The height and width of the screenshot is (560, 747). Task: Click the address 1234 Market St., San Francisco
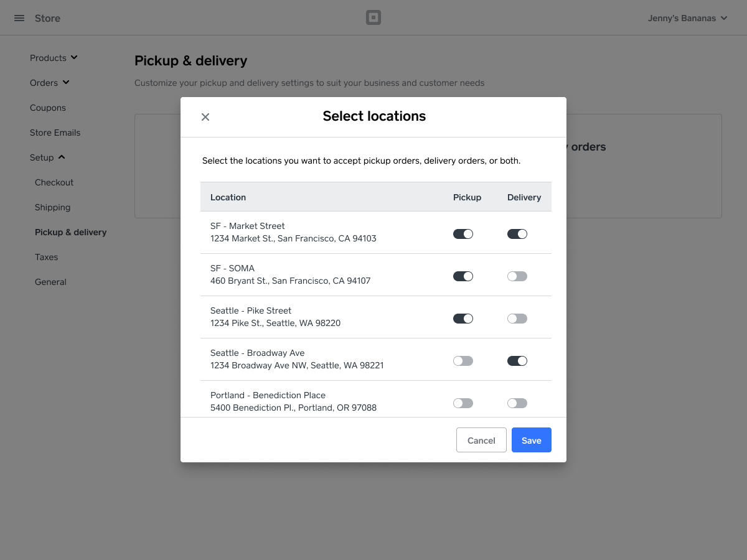[293, 238]
